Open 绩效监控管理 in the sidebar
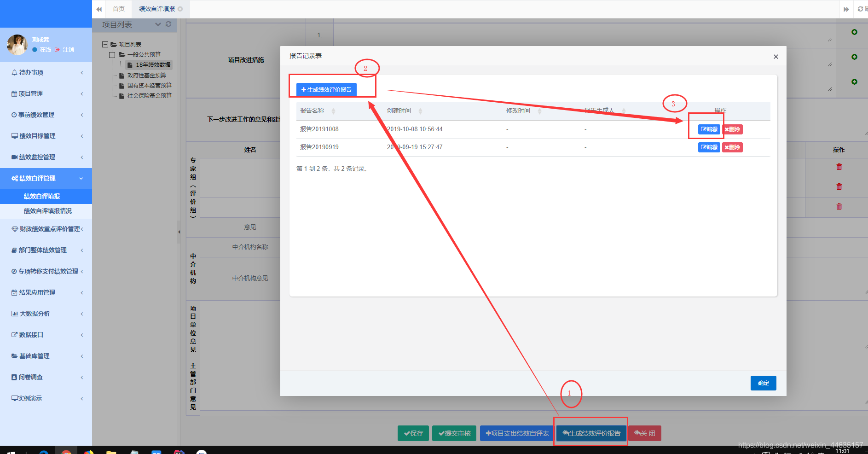Screen dimensions: 868x454 tap(46, 157)
